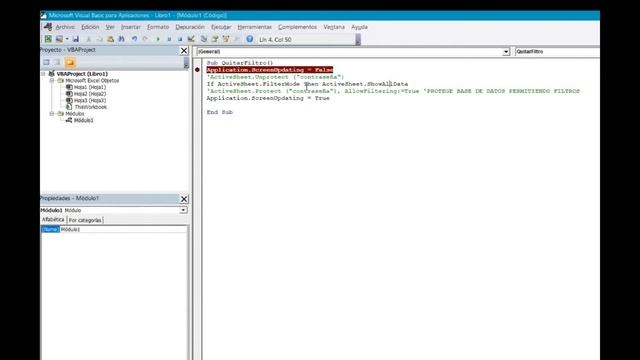
Task: Click the blue Help question mark icon
Action: point(249,39)
